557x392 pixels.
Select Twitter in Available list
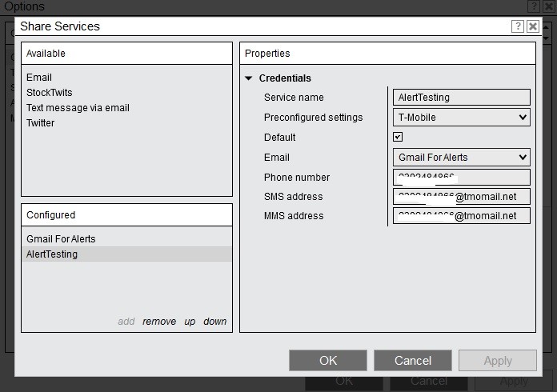point(41,123)
